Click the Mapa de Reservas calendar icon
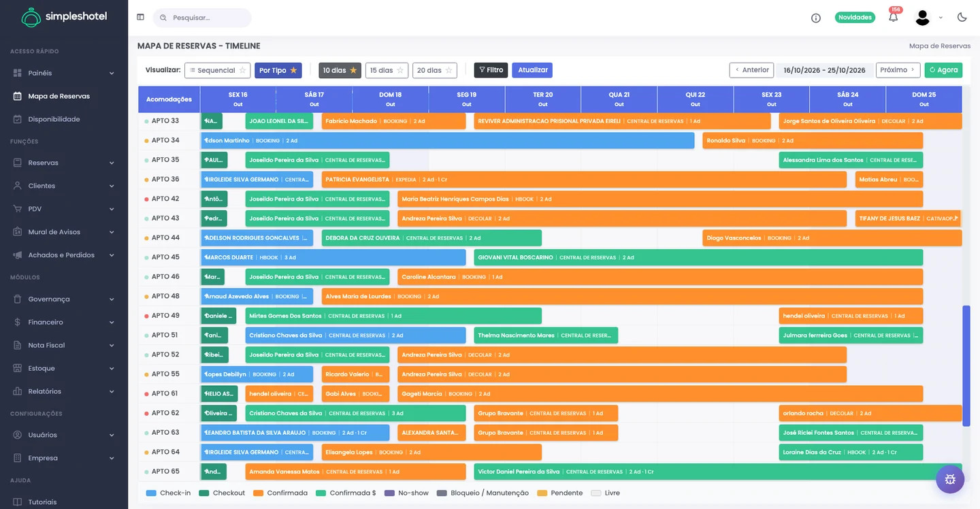The height and width of the screenshot is (509, 980). [x=17, y=96]
